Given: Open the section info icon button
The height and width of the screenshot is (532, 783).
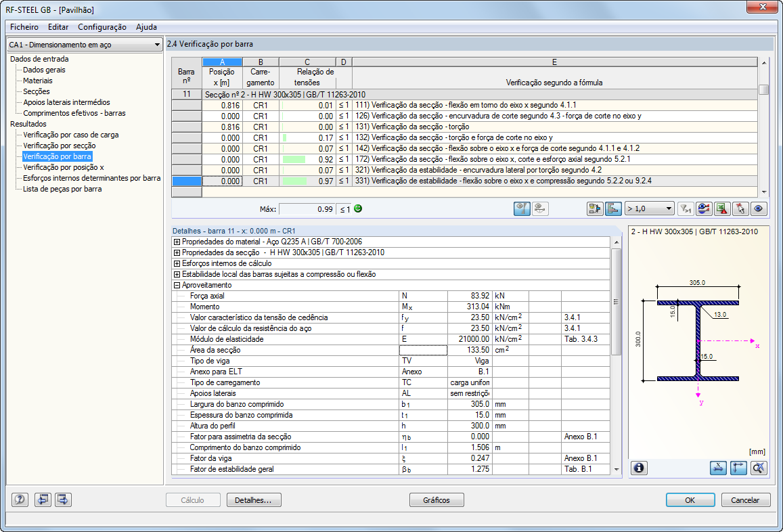Looking at the screenshot, I should (640, 468).
